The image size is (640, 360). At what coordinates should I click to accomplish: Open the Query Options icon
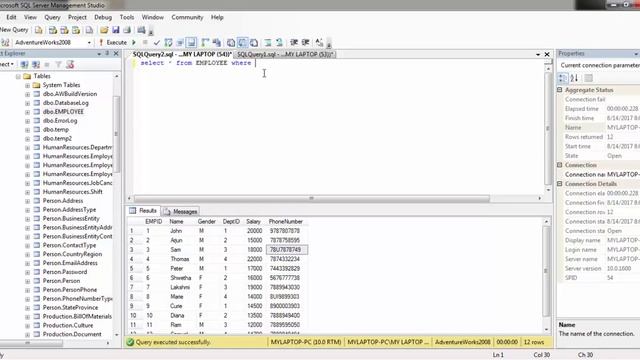180,42
